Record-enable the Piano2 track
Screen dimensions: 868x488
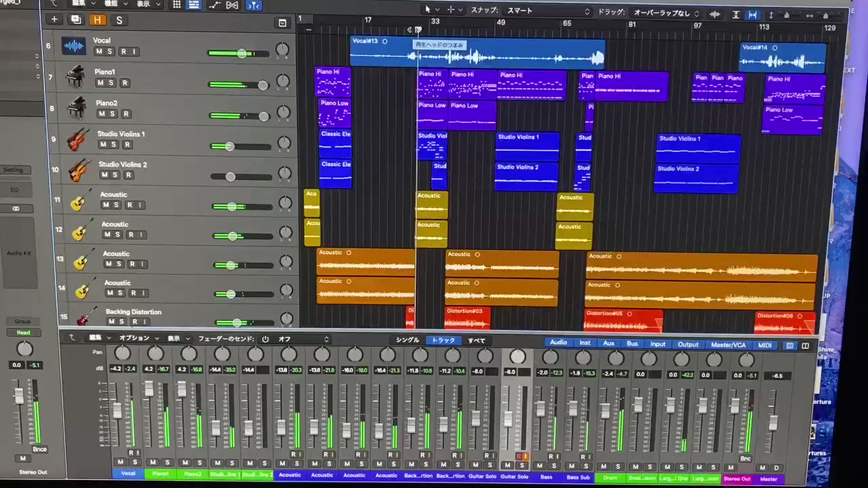(x=126, y=114)
